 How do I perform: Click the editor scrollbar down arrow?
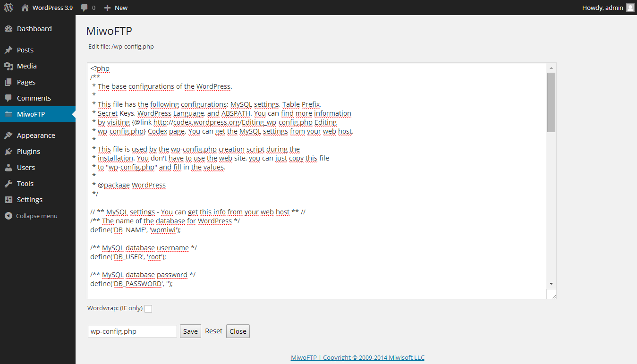(x=551, y=284)
